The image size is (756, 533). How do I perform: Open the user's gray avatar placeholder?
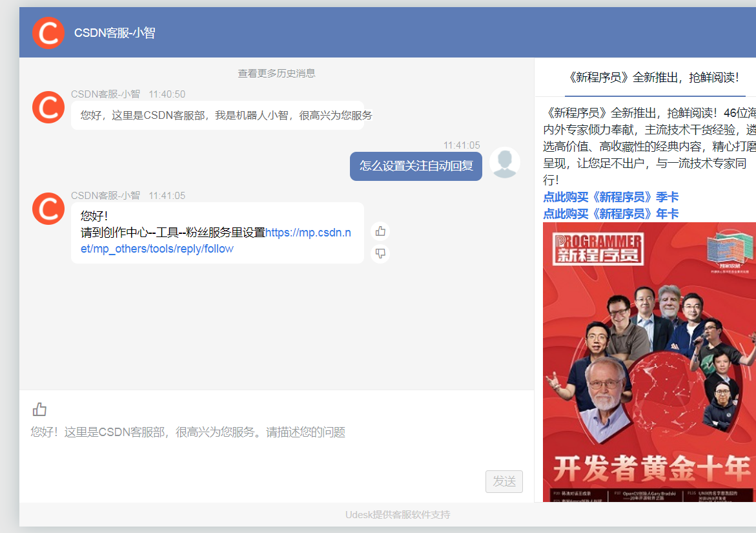tap(504, 162)
